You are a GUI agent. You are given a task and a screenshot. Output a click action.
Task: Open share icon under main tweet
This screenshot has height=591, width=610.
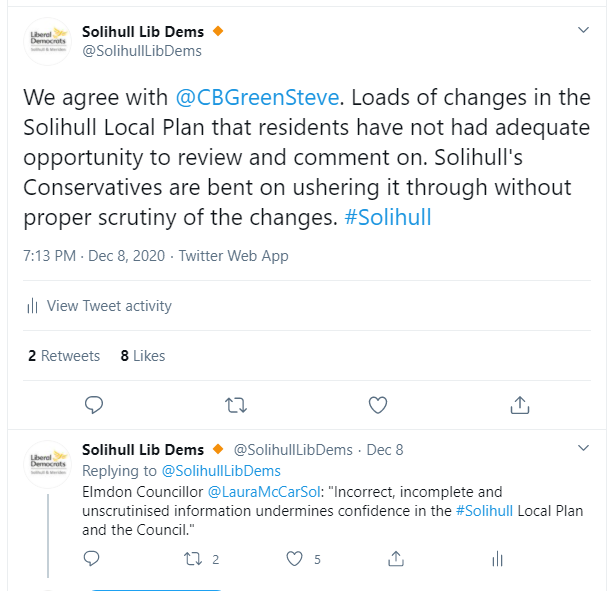pos(520,405)
